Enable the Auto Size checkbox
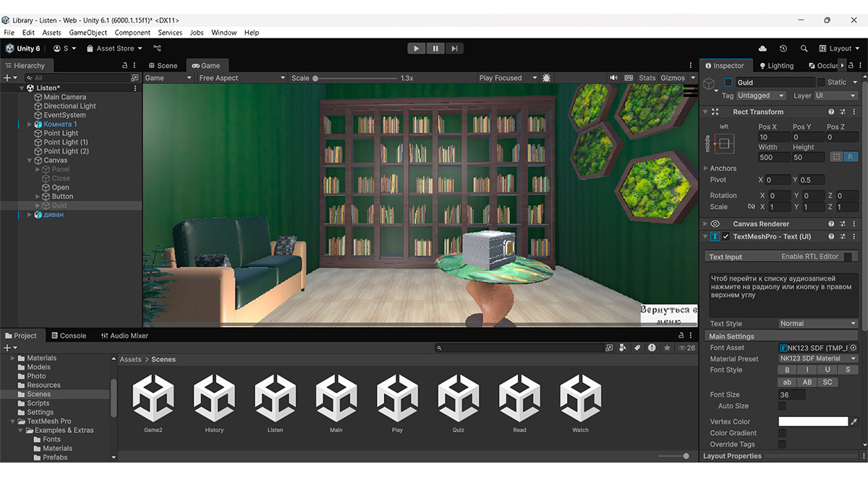 point(782,406)
